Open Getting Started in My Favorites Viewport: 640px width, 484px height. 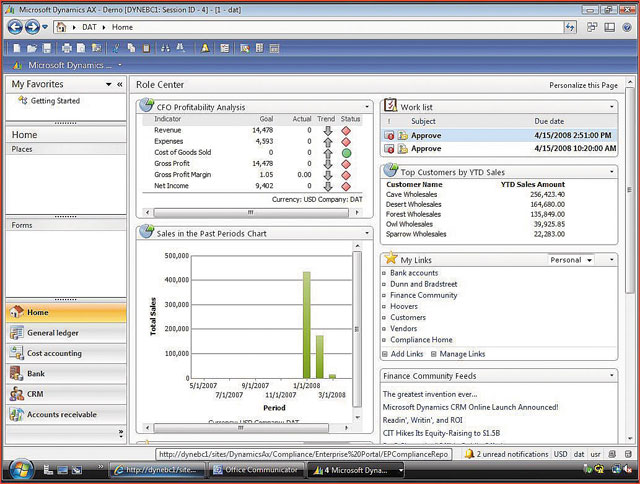[55, 101]
